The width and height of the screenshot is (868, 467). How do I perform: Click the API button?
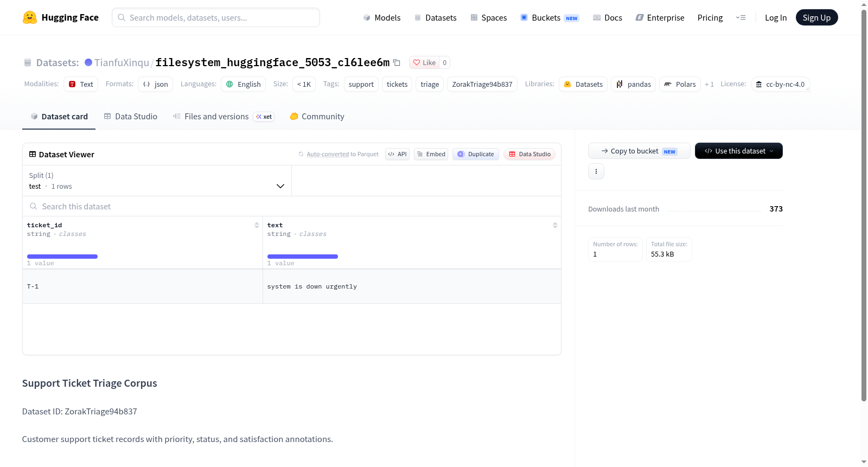(397, 154)
